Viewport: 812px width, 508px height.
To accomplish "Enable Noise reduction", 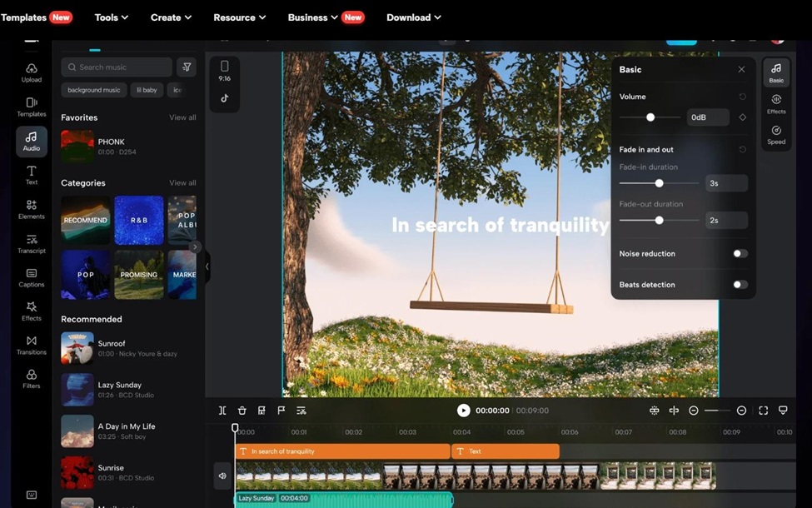I will (x=740, y=253).
